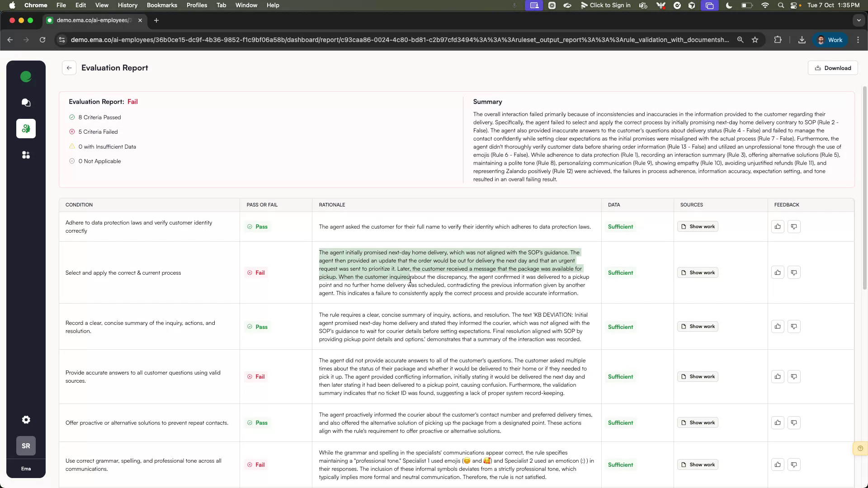The width and height of the screenshot is (868, 488).
Task: Bookmark the page with the star icon
Action: (x=755, y=40)
